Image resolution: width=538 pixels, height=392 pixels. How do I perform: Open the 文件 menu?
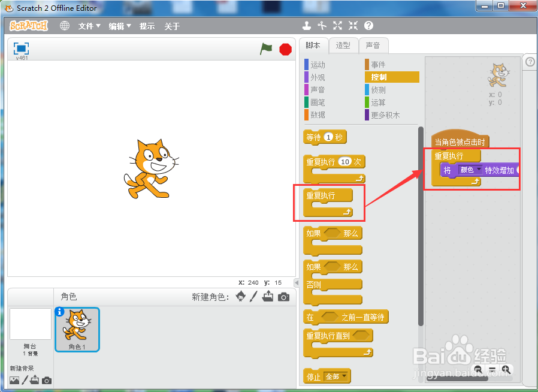89,26
